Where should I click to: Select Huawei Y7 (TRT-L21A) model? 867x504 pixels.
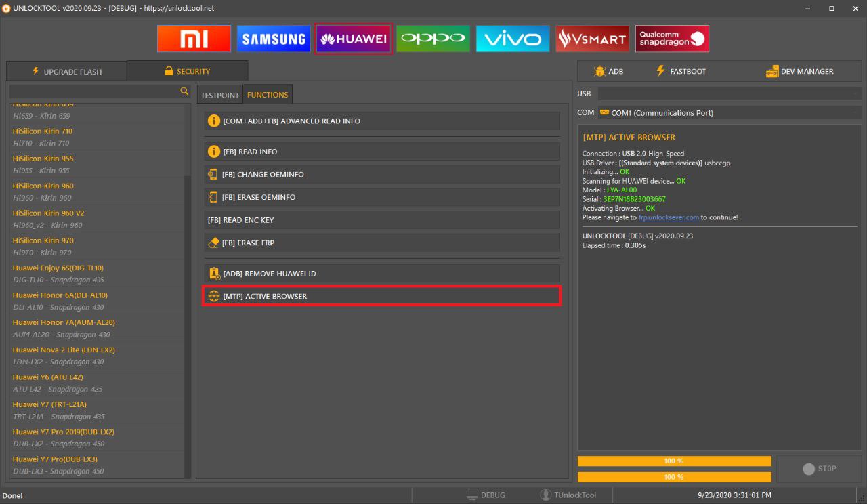pos(96,410)
